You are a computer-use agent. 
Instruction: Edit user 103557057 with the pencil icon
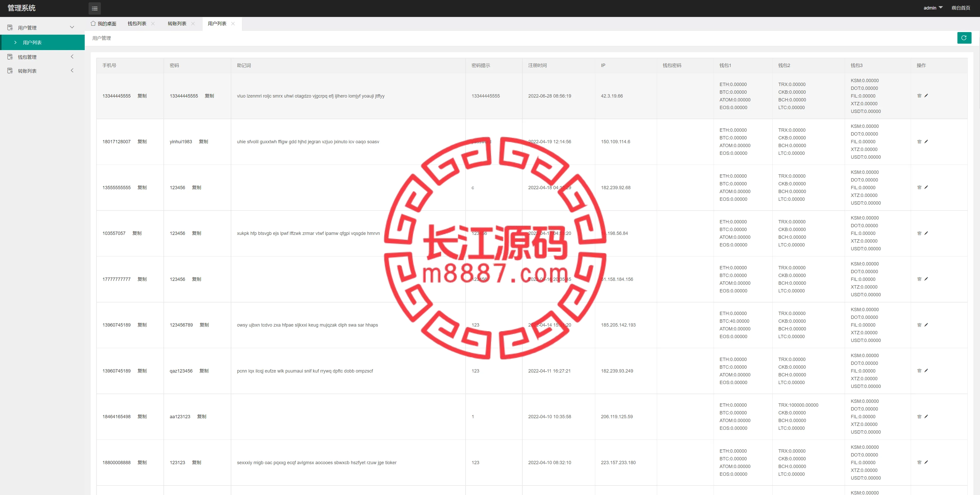point(926,233)
